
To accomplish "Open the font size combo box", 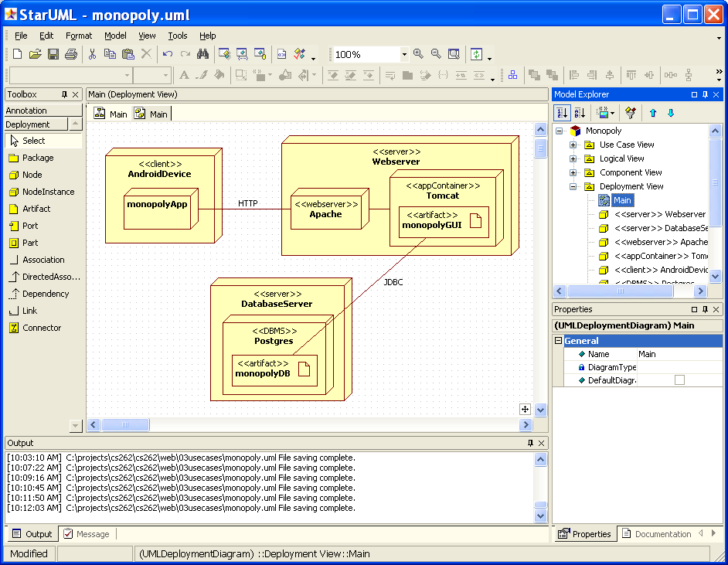I will 151,75.
